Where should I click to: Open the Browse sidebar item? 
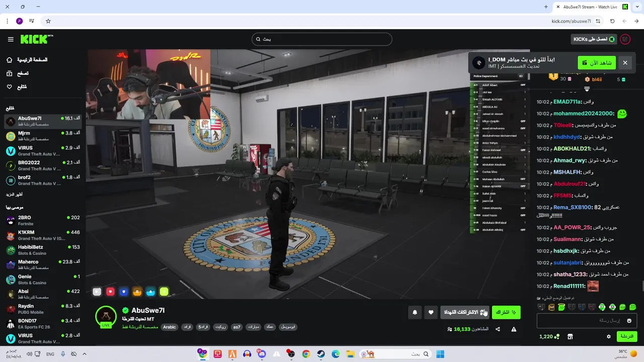(18, 73)
